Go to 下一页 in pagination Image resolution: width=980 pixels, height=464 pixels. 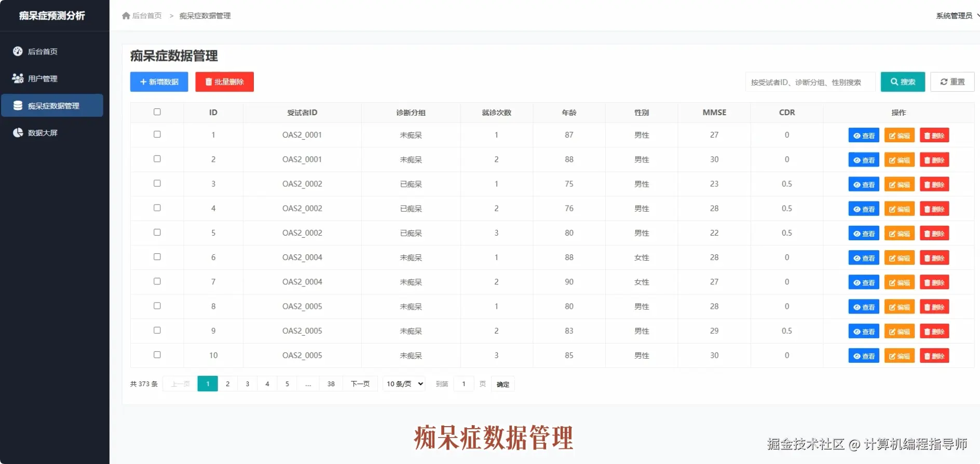click(x=360, y=384)
